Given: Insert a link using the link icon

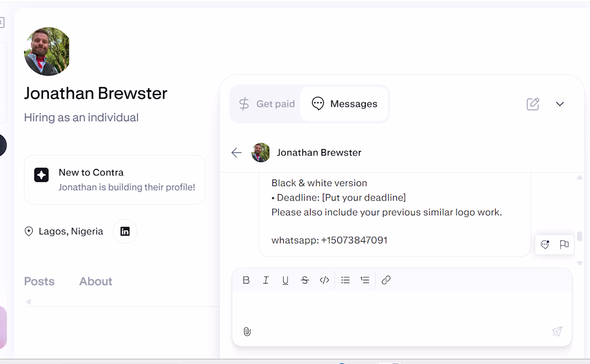Looking at the screenshot, I should coord(386,280).
